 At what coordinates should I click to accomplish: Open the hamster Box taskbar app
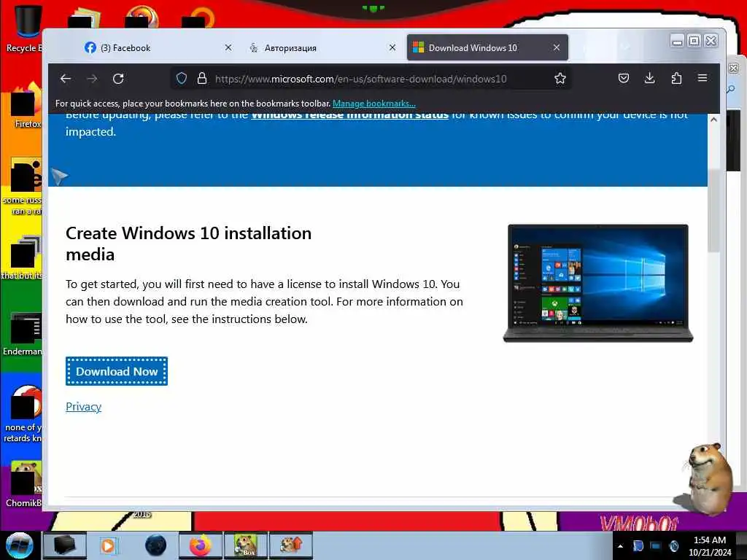pos(246,545)
